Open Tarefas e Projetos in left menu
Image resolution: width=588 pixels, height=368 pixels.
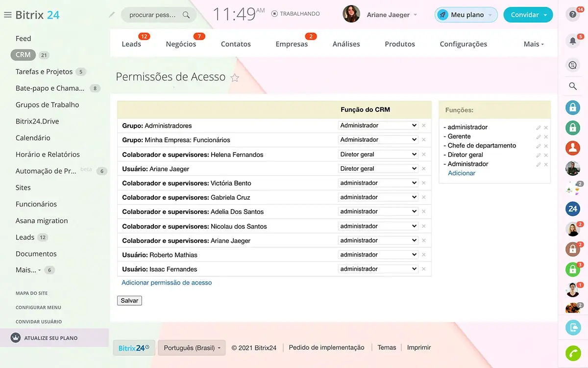tap(44, 72)
